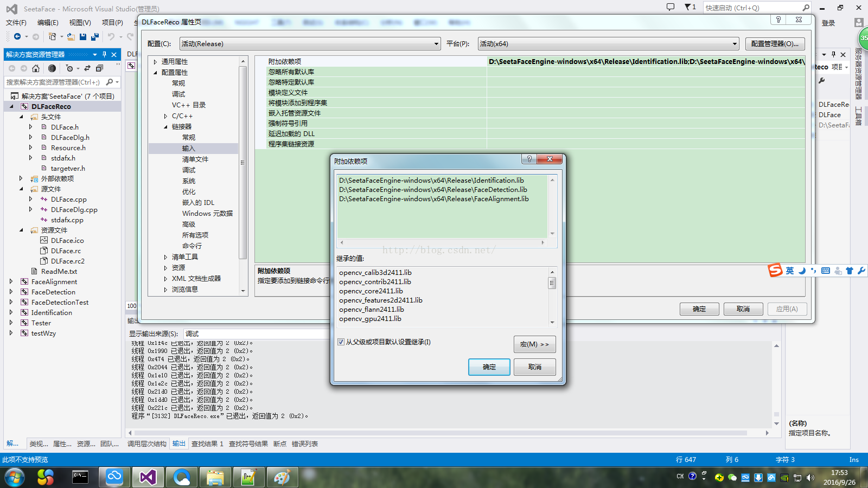
Task: Click 确定 in the 附加依赖项 dialog
Action: click(489, 367)
